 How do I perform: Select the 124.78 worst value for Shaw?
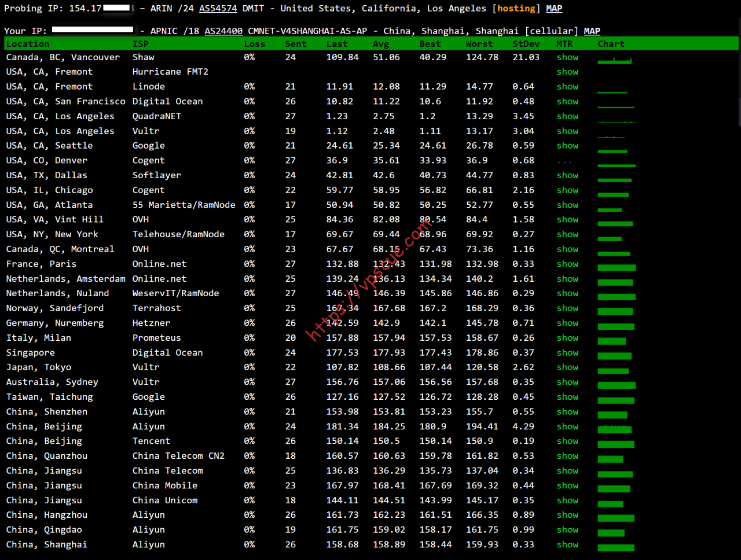click(482, 57)
